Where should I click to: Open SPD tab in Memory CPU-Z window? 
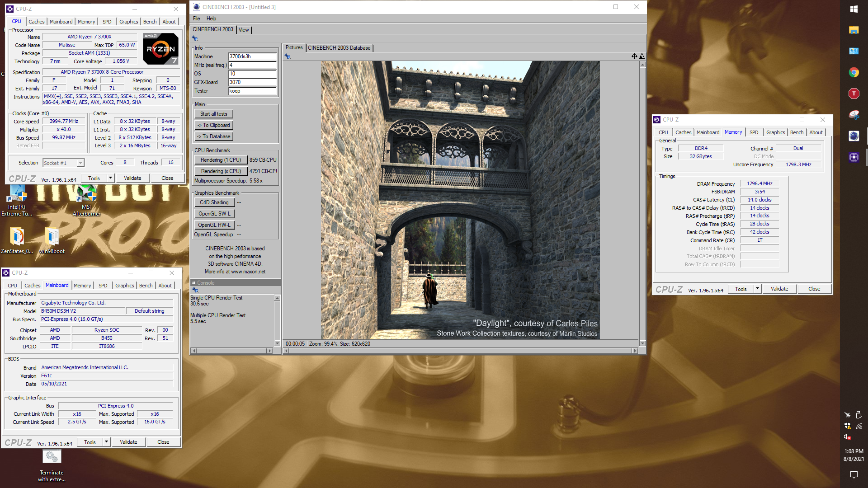click(x=754, y=132)
